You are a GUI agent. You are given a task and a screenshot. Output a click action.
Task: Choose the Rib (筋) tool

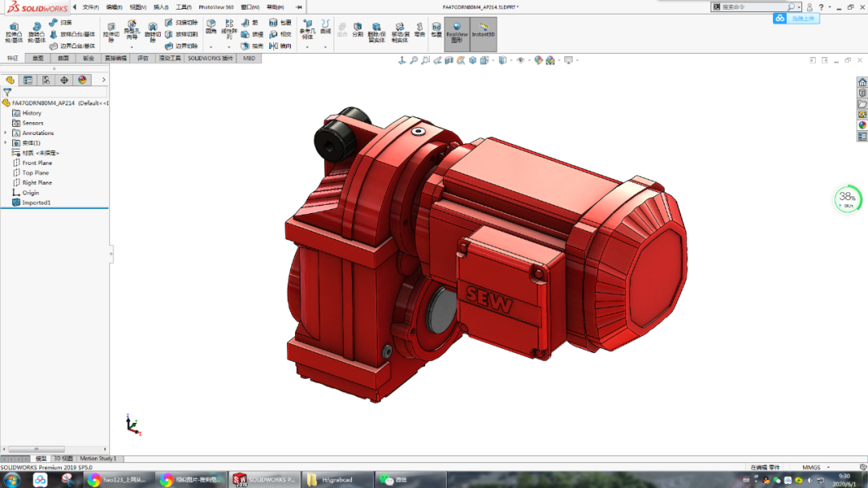tap(250, 23)
